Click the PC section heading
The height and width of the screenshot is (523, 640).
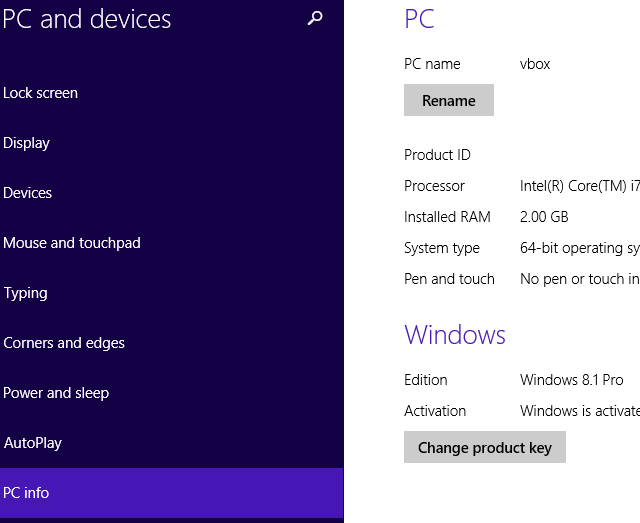[419, 19]
